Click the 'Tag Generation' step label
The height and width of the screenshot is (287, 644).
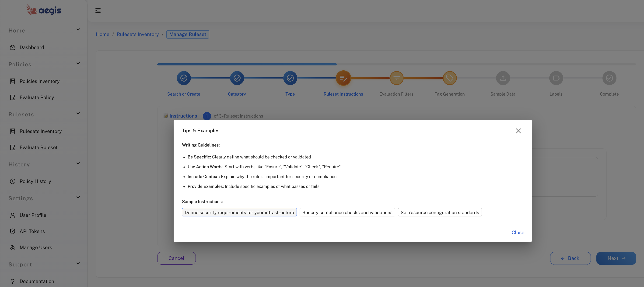coord(450,94)
